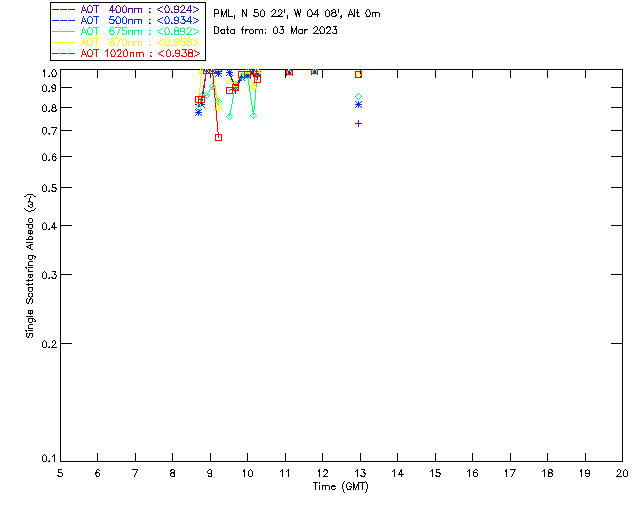Screen dimensions: 640x512
Task: Select the AOT 675nm legend entry
Action: (x=126, y=31)
